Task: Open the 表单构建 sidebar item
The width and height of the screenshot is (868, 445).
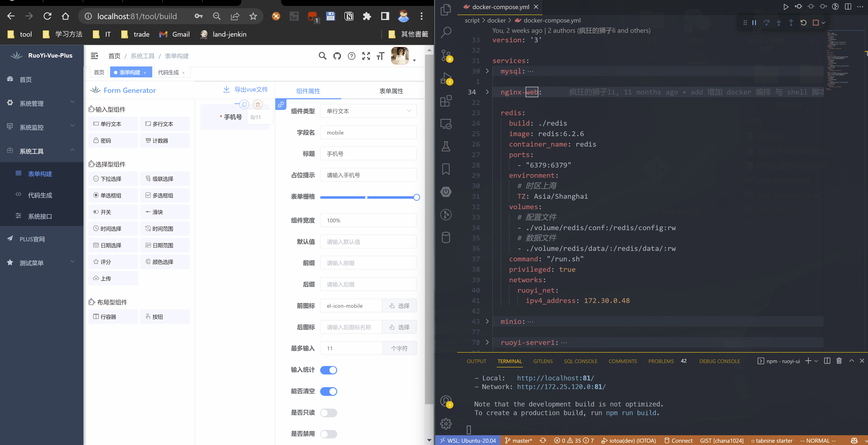Action: pyautogui.click(x=42, y=174)
